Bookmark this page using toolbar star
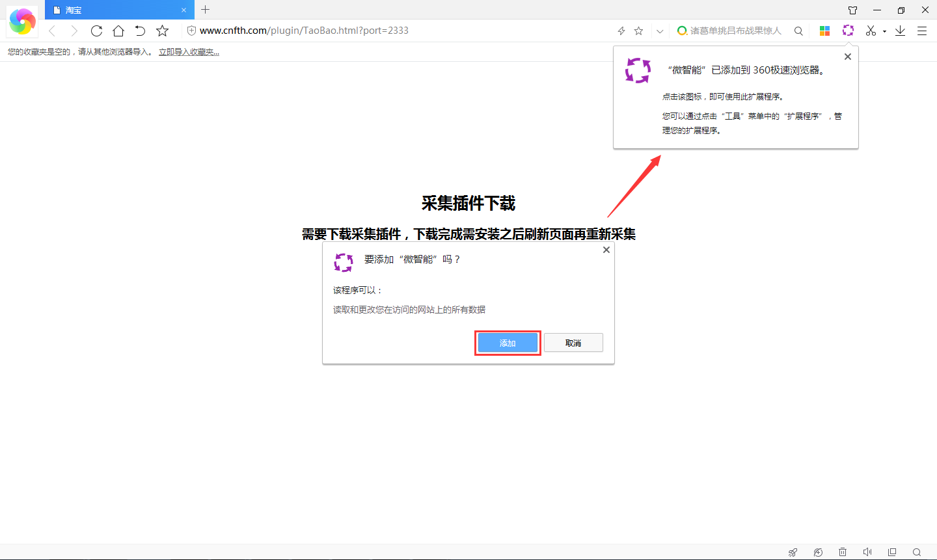 click(x=163, y=31)
